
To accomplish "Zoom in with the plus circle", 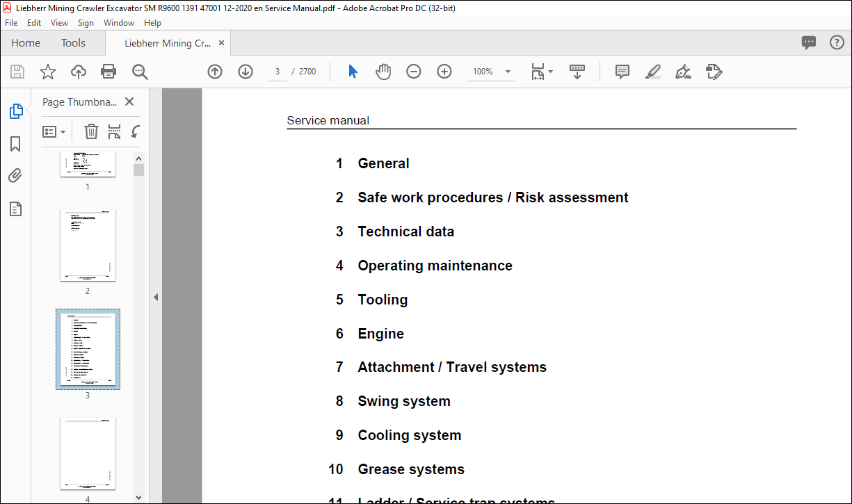I will point(444,72).
